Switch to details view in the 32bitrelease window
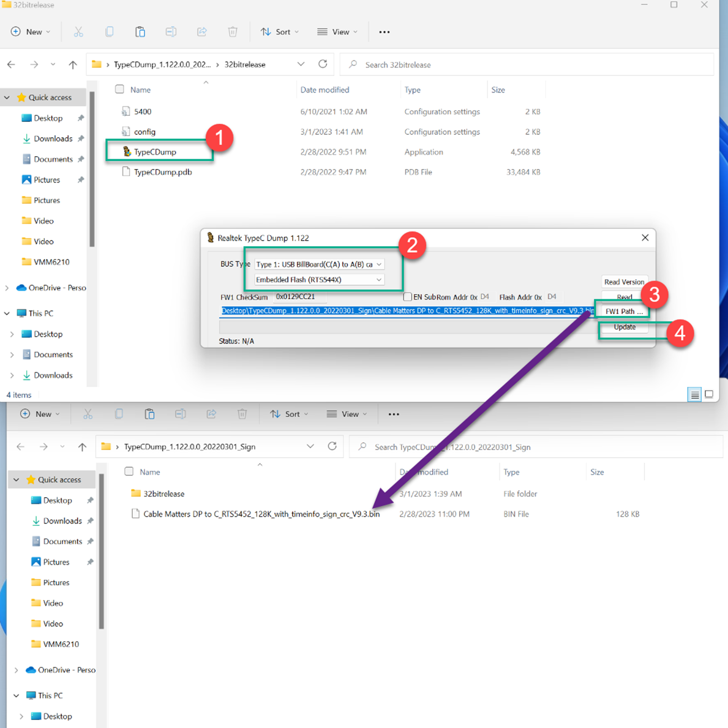 [x=694, y=395]
